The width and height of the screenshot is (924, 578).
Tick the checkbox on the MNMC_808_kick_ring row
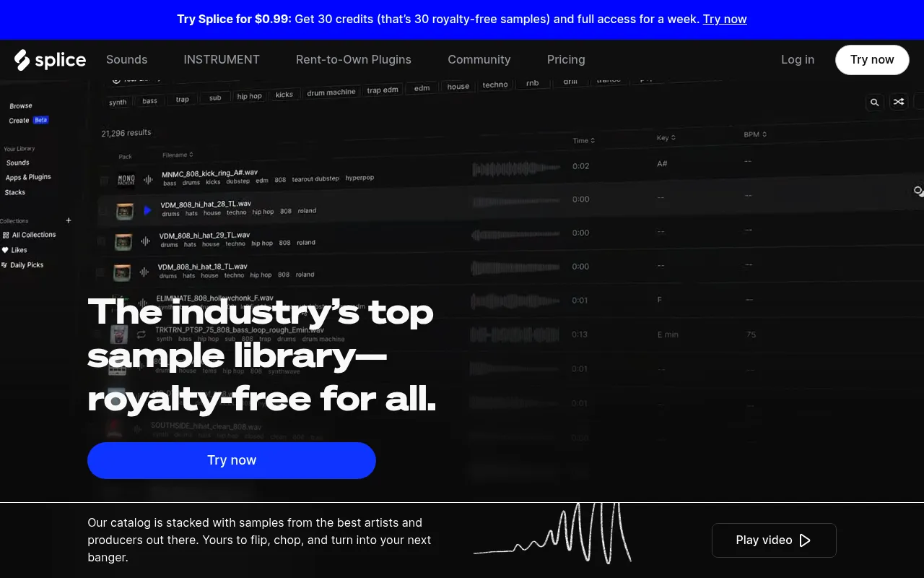pos(104,181)
